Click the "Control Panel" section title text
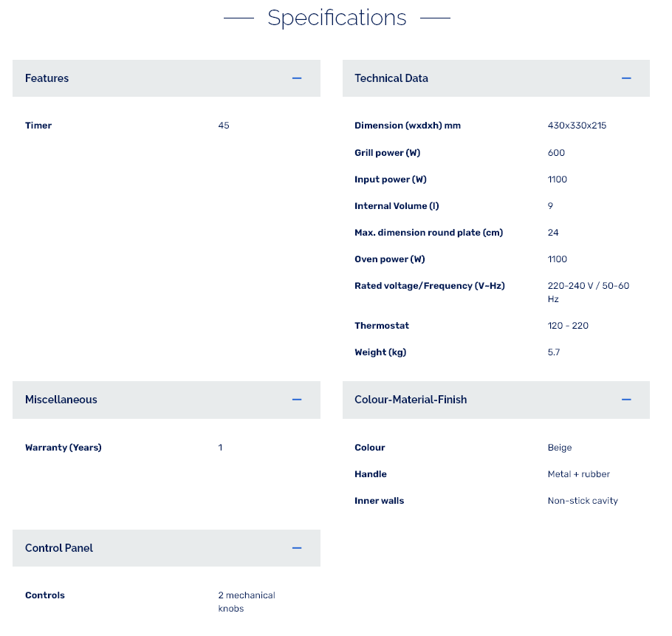672x636 pixels. (59, 548)
